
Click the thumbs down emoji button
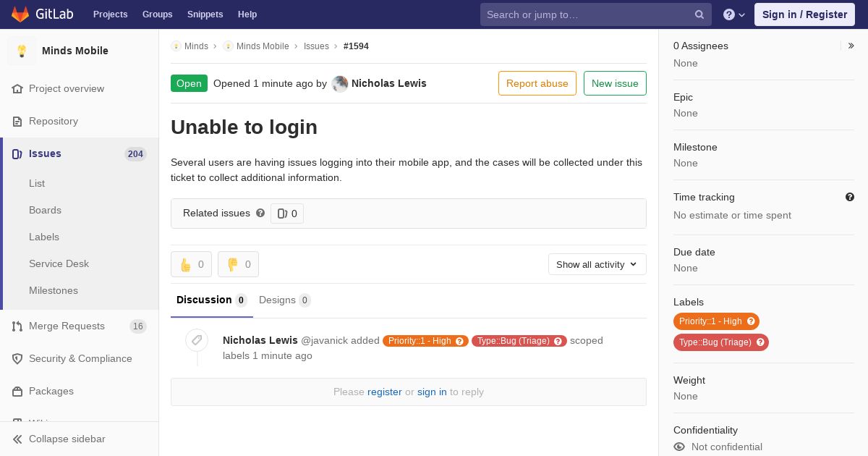click(238, 264)
